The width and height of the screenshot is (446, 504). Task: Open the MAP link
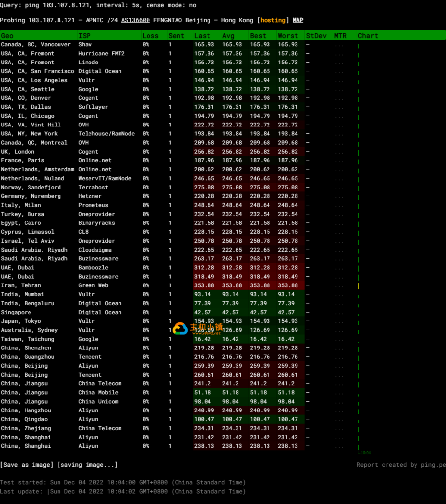coord(298,20)
